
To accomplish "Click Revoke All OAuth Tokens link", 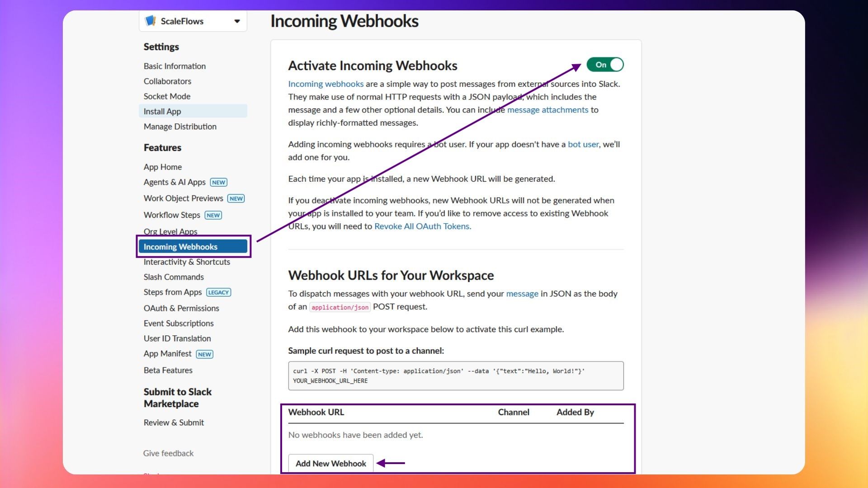I will (x=422, y=226).
